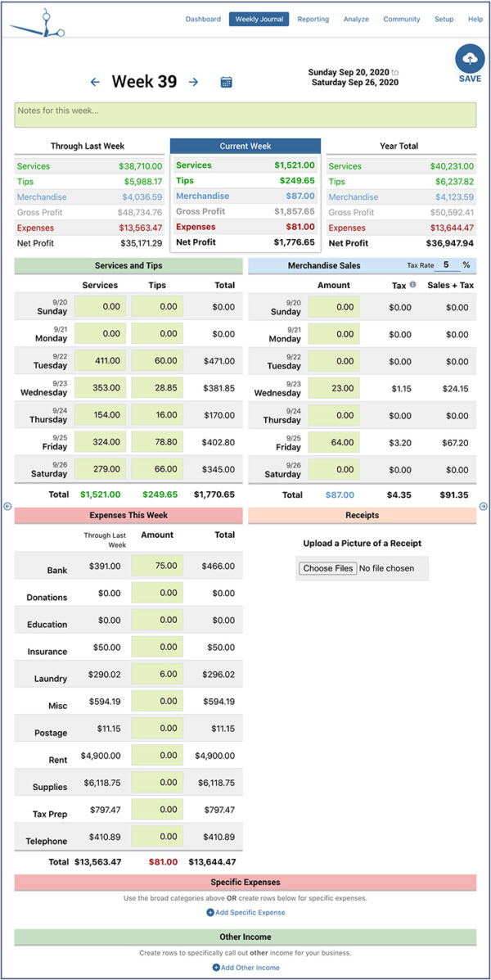Click the Save cloud icon
The width and height of the screenshot is (491, 980).
[x=470, y=57]
